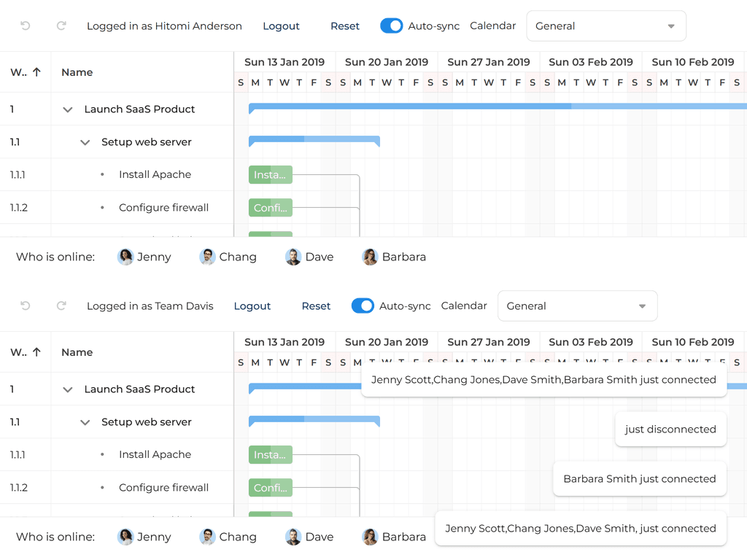Image resolution: width=747 pixels, height=560 pixels.
Task: Click Chang's avatar in the bottom online list
Action: pyautogui.click(x=206, y=537)
